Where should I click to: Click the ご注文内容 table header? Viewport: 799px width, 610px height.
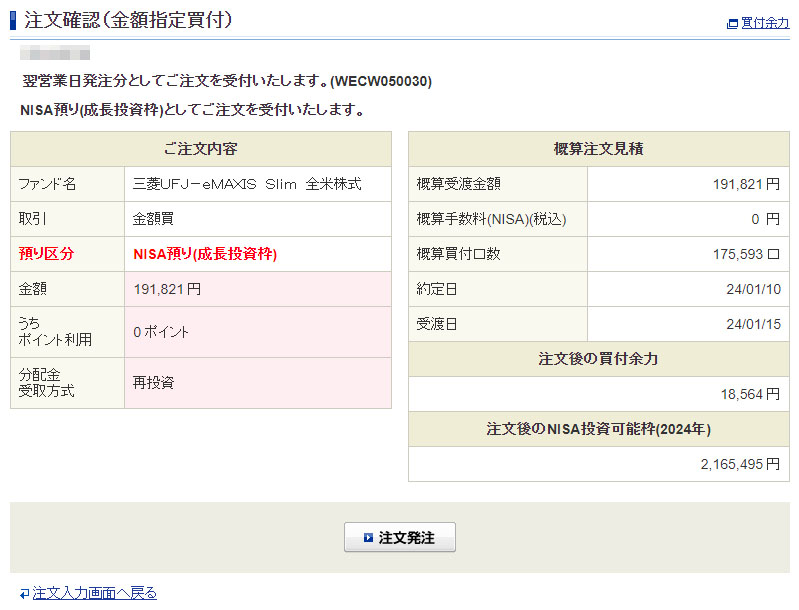200,149
